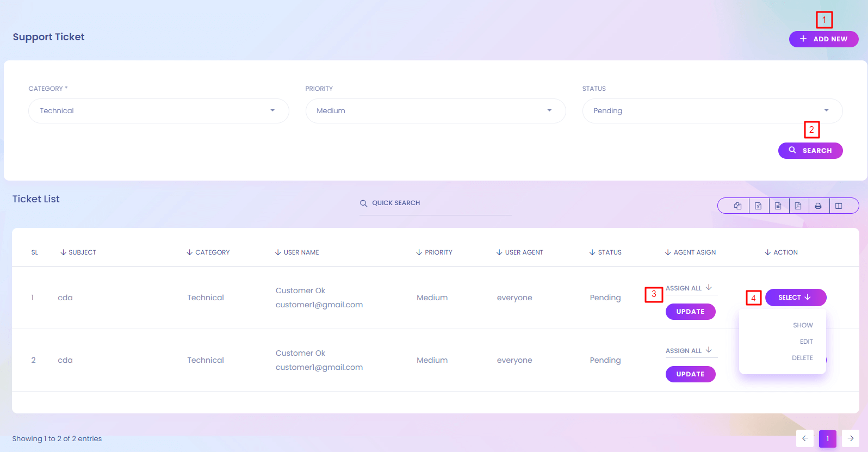Open the Category dropdown showing Technical
This screenshot has height=452, width=868.
(158, 111)
